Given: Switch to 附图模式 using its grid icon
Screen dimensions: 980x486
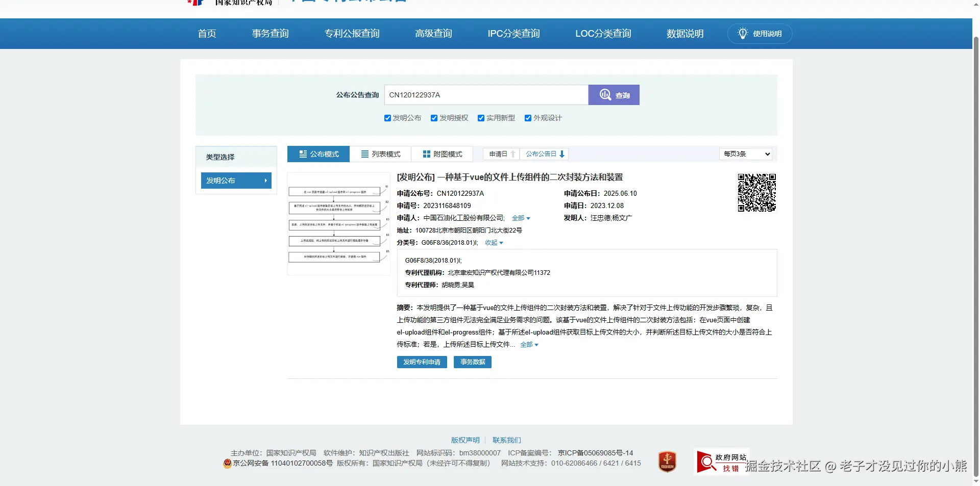Looking at the screenshot, I should click(427, 154).
